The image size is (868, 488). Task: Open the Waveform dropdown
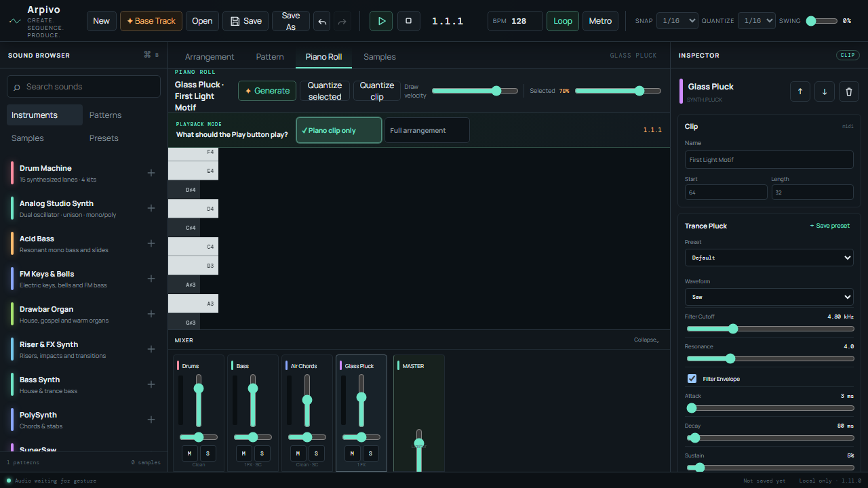[769, 297]
